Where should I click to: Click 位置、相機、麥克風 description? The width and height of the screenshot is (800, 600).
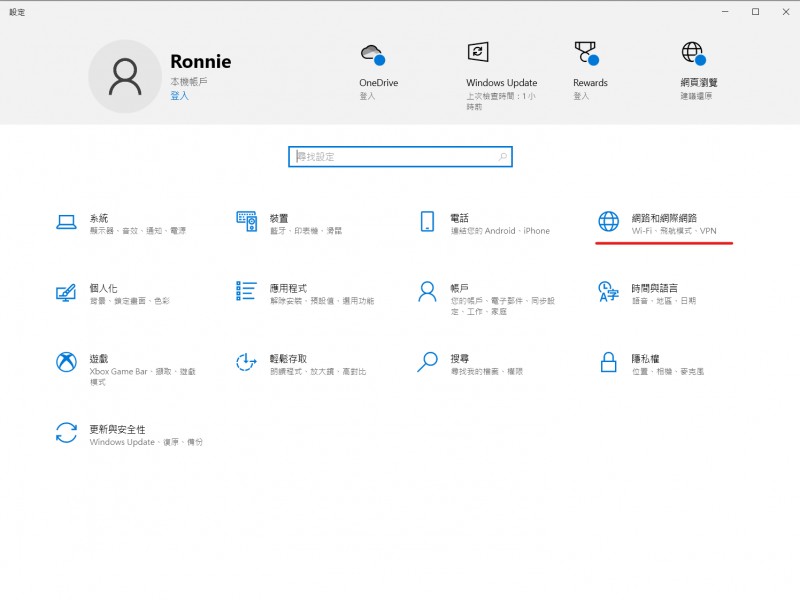668,371
